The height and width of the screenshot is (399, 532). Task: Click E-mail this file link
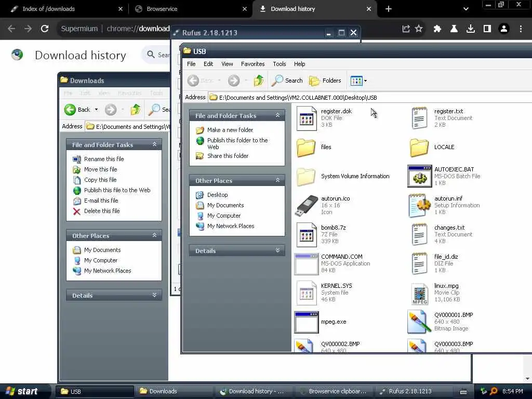pyautogui.click(x=101, y=201)
